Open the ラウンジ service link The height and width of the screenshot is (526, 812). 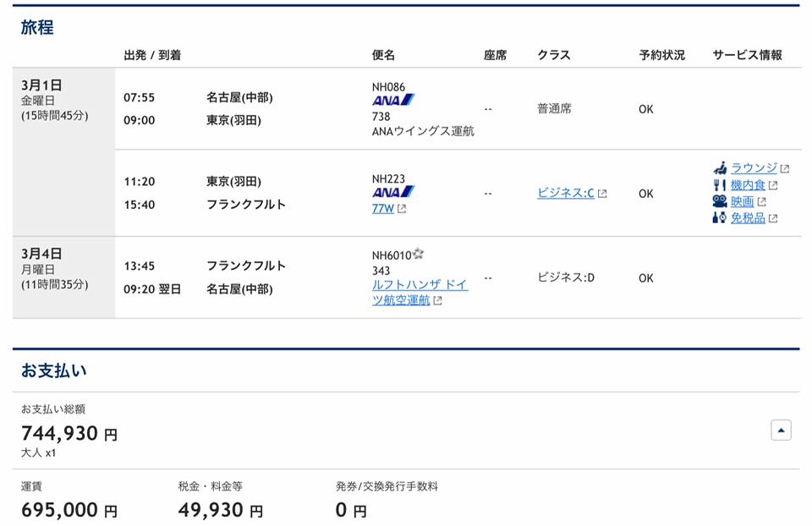click(x=754, y=167)
